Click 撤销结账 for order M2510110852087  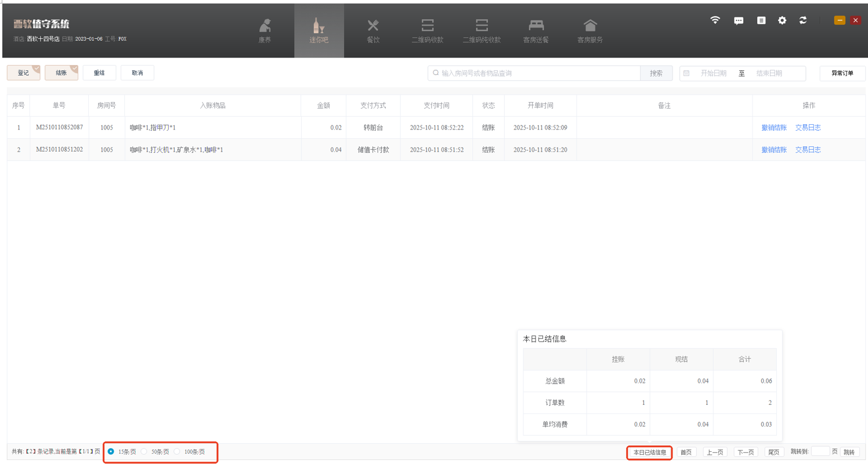(x=774, y=128)
